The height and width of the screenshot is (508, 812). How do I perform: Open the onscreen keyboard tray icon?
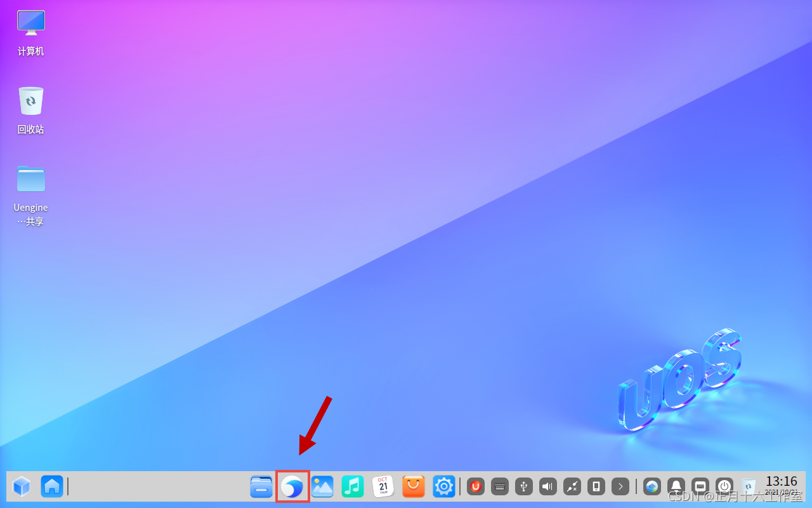(x=500, y=487)
